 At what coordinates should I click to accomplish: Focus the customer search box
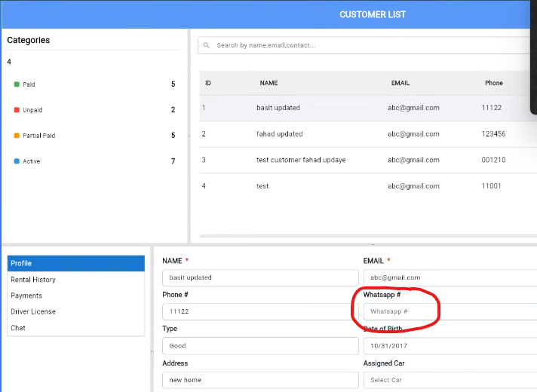click(362, 45)
